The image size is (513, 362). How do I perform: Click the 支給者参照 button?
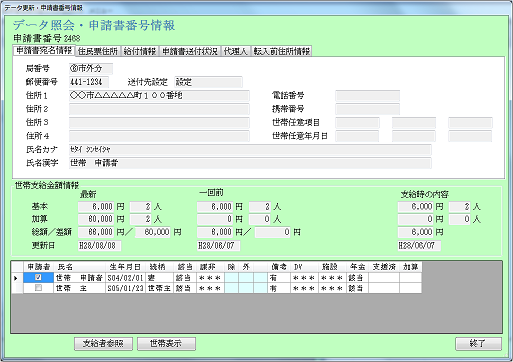point(103,344)
